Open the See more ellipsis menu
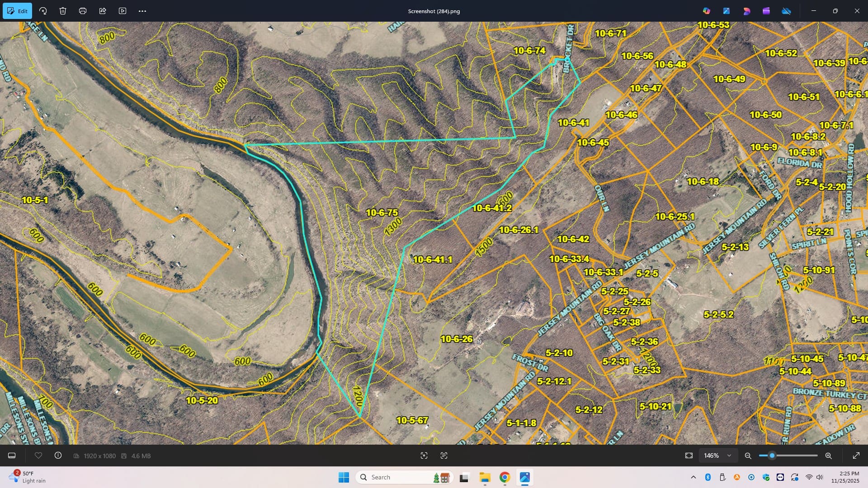 point(142,11)
